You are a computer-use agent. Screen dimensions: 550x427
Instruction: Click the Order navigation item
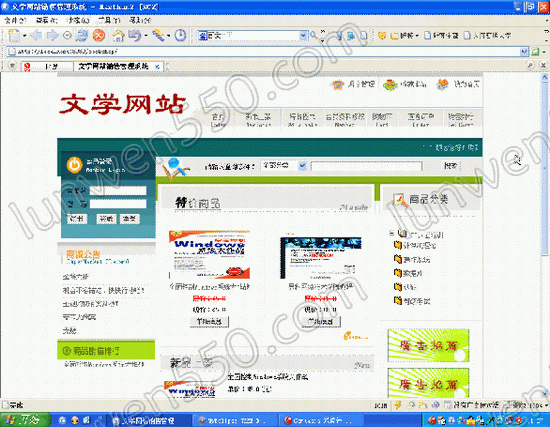(421, 120)
